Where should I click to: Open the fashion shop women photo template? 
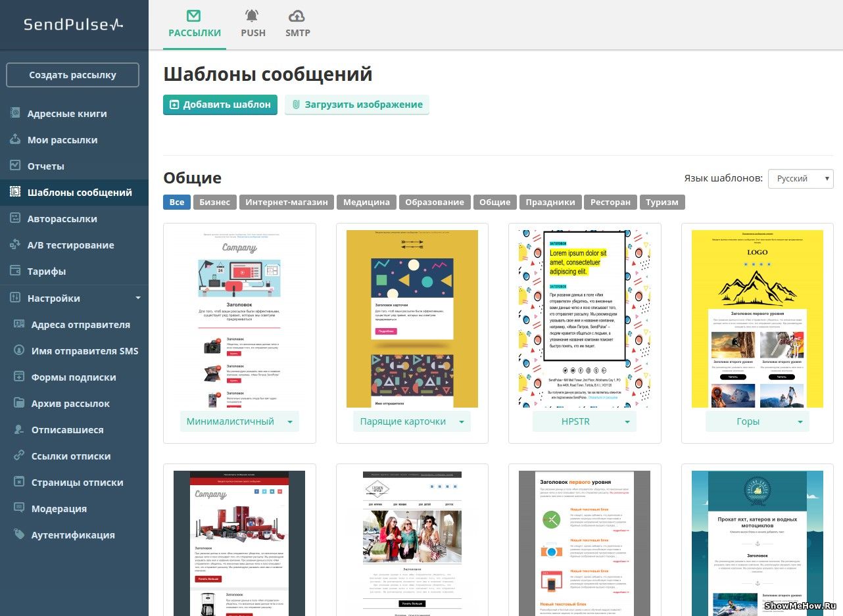pyautogui.click(x=412, y=543)
